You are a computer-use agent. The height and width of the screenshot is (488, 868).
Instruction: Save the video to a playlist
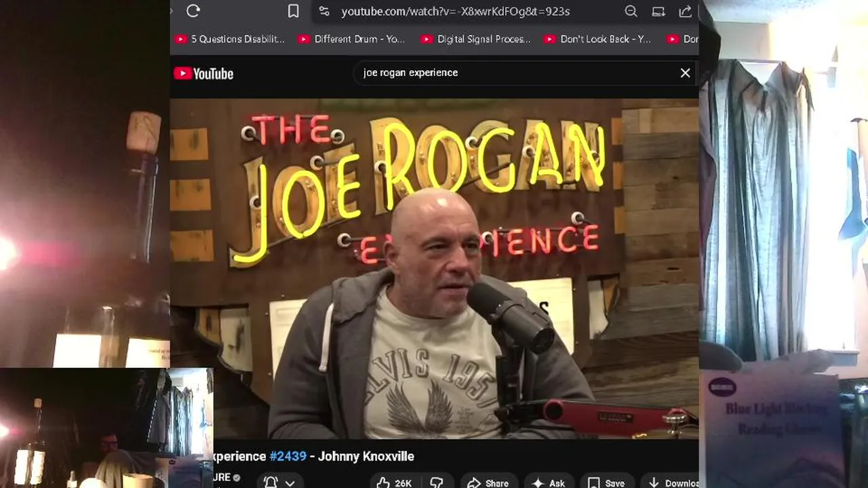click(606, 483)
